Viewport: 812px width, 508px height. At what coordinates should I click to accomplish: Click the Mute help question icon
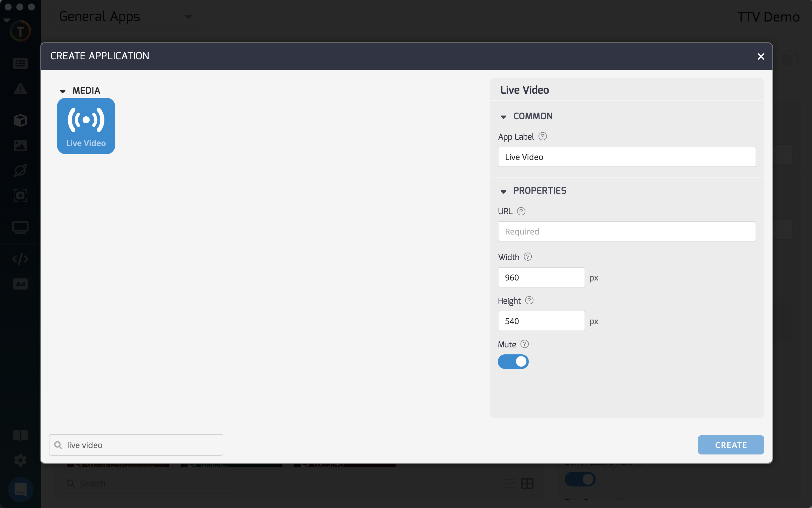point(524,344)
